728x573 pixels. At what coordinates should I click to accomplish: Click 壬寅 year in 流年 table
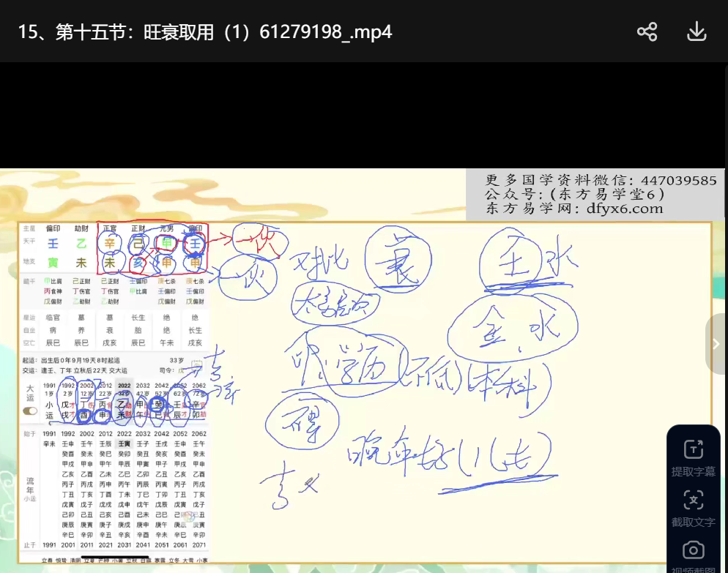tap(124, 443)
